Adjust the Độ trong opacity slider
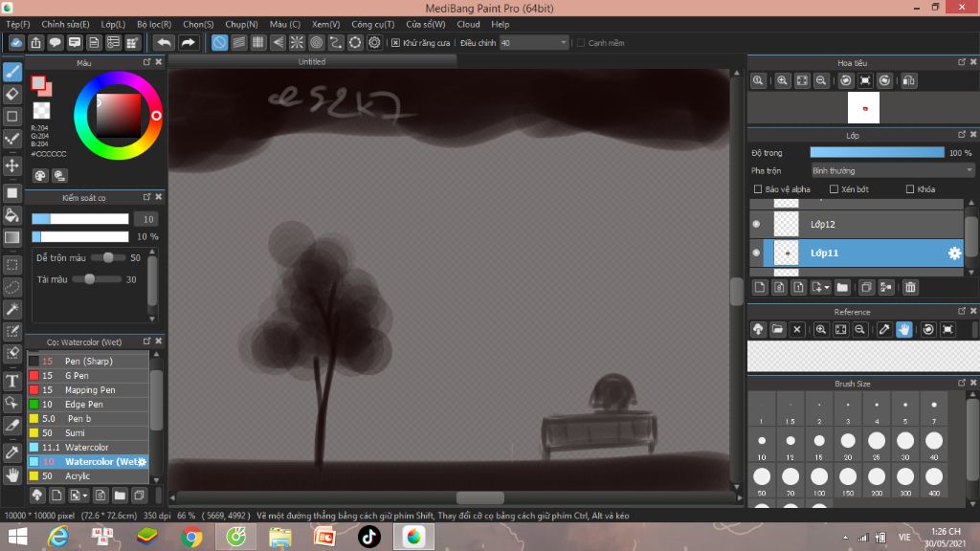Screen dimensions: 980x551 pos(877,152)
